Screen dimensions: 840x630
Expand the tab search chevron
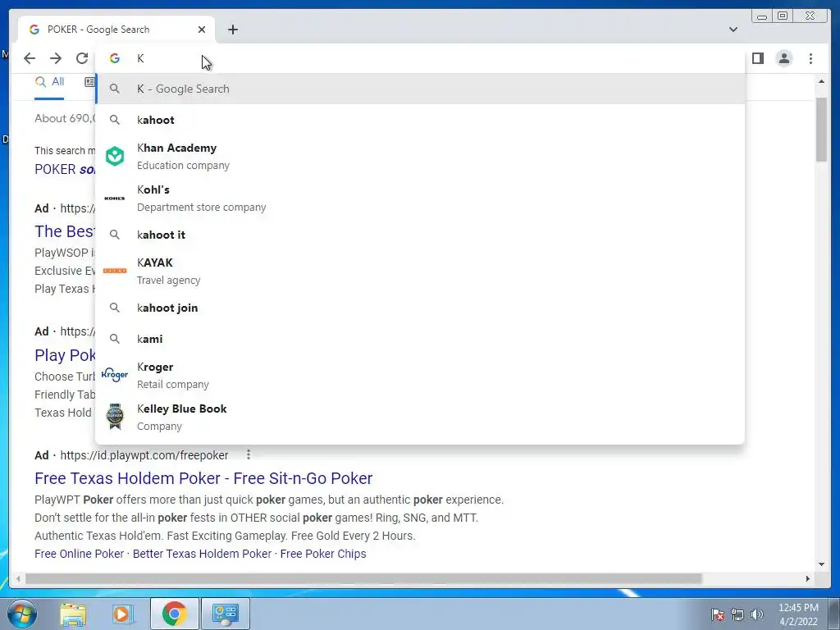tap(733, 30)
